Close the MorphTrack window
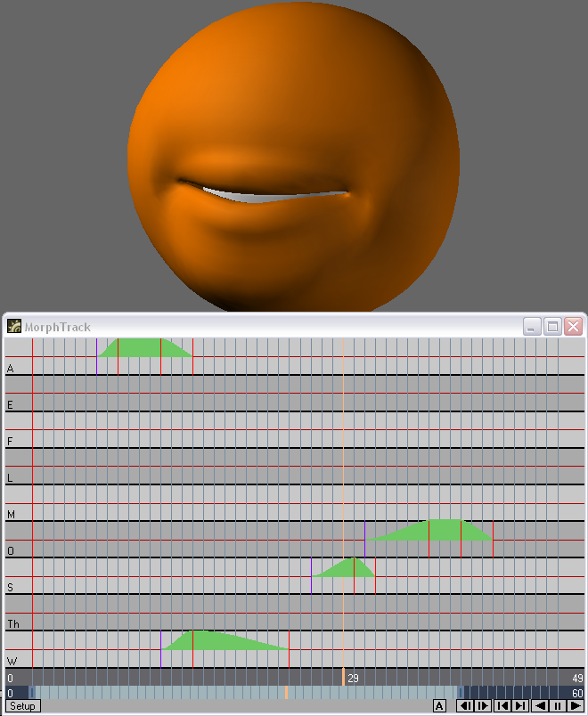588x716 pixels. (574, 327)
